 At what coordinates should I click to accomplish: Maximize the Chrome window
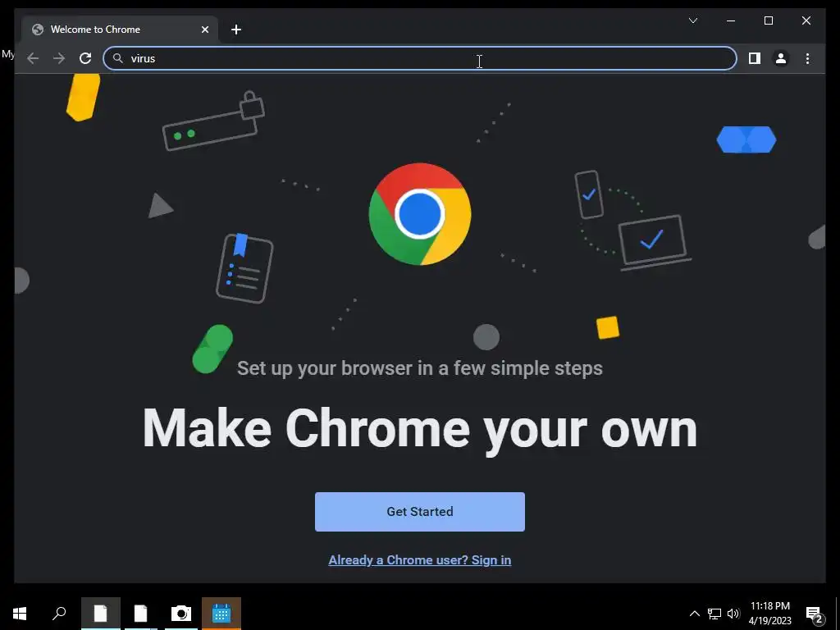coord(768,21)
